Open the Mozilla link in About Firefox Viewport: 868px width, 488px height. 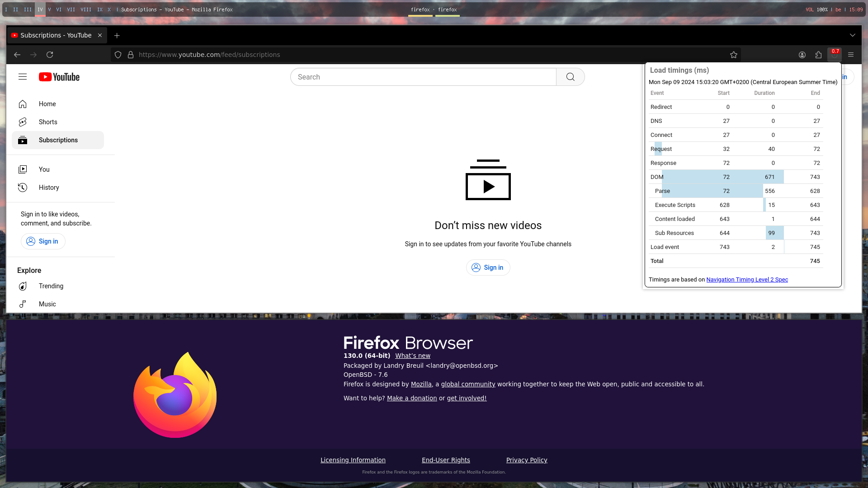pyautogui.click(x=421, y=384)
